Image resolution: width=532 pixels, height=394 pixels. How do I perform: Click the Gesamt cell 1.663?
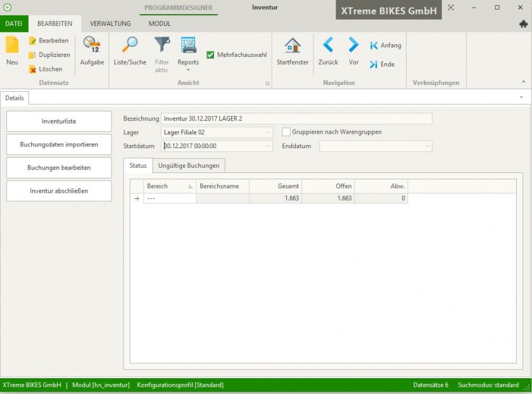coord(275,198)
